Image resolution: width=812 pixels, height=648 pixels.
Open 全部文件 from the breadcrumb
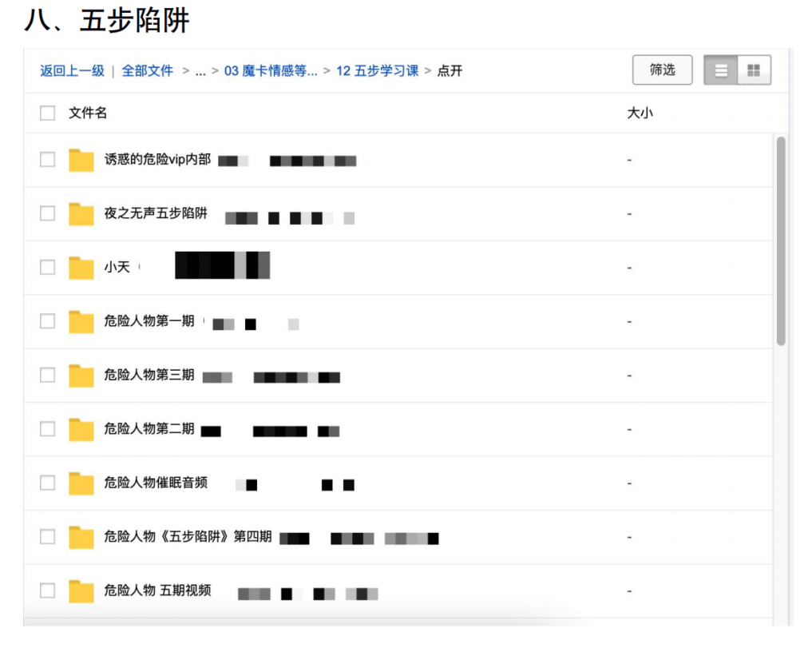(x=148, y=70)
